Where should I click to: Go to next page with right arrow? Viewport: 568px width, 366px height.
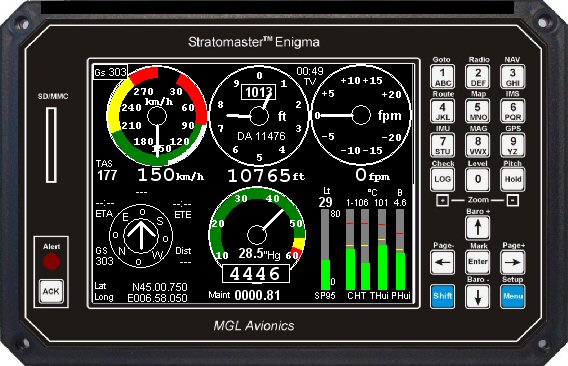[x=513, y=262]
